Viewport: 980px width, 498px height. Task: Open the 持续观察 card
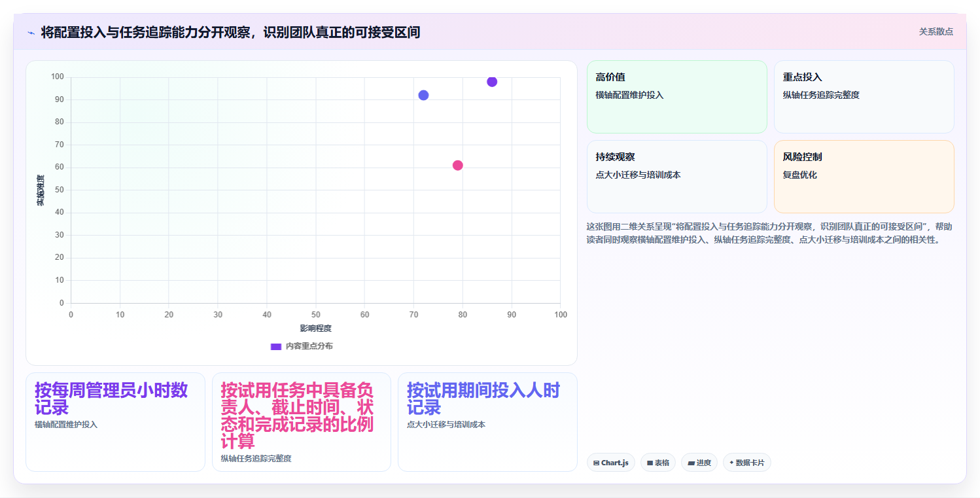click(676, 177)
